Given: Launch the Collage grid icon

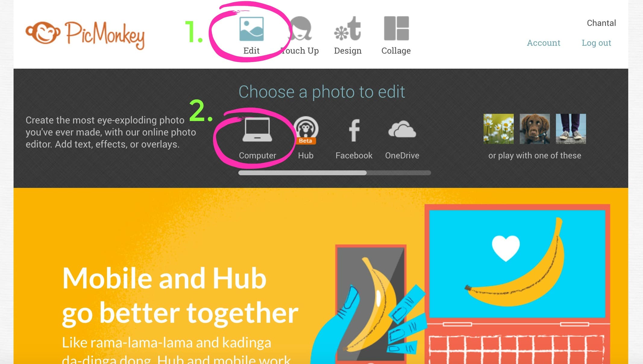Looking at the screenshot, I should coord(396,28).
